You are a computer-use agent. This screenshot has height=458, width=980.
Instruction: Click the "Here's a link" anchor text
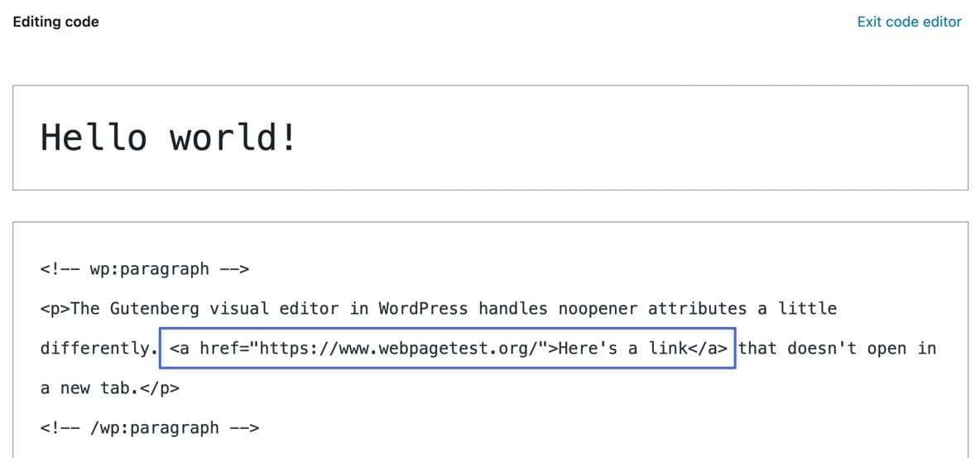click(x=623, y=349)
